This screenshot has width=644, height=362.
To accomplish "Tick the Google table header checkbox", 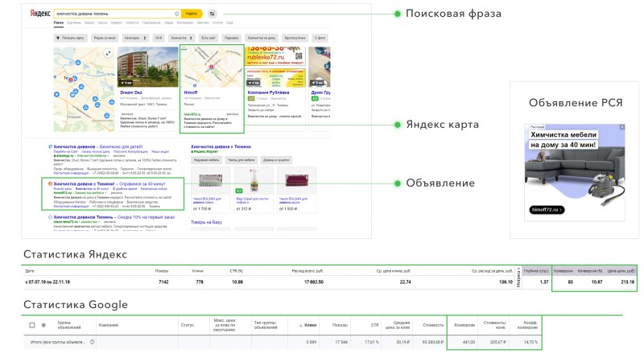I will point(32,325).
